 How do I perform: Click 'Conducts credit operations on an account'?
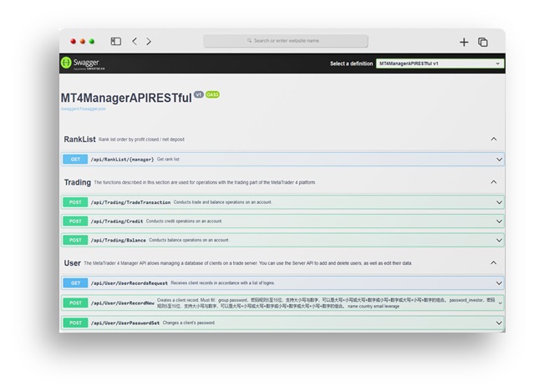pos(184,221)
